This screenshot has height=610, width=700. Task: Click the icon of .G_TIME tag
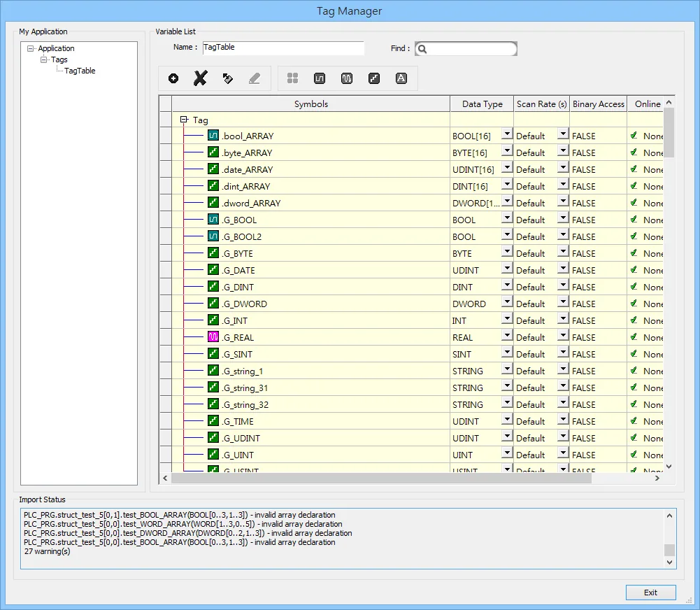(x=213, y=420)
